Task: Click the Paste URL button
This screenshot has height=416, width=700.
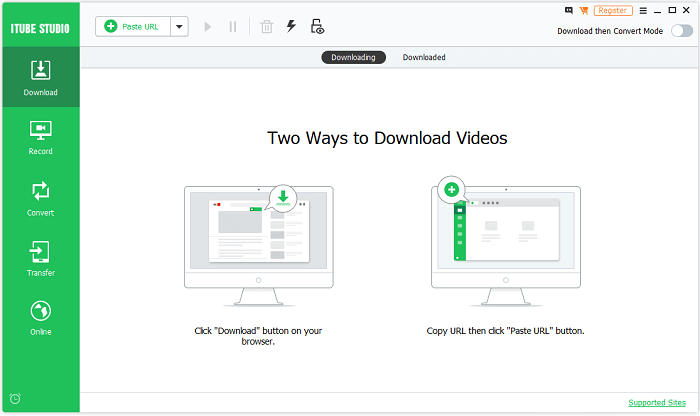Action: (x=132, y=27)
